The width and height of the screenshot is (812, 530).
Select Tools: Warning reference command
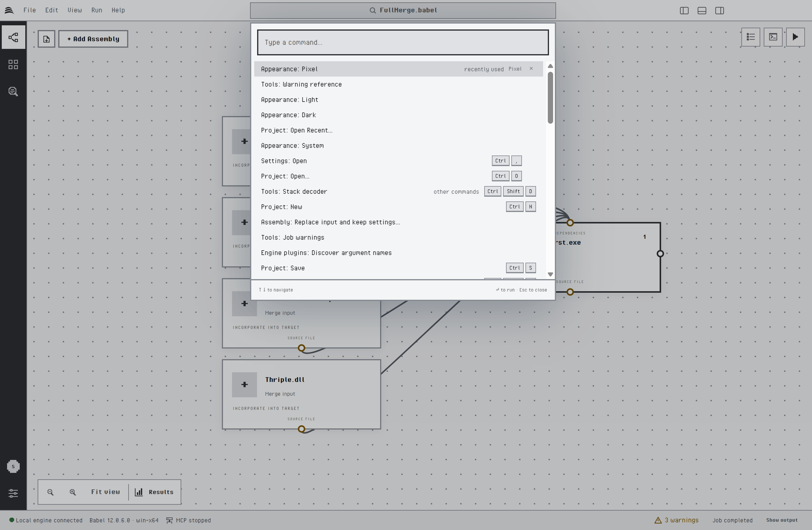tap(398, 84)
